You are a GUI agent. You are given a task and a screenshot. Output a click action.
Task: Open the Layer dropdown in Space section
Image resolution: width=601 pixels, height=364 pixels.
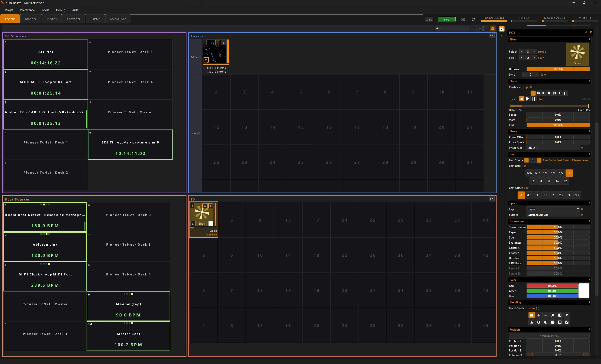click(553, 209)
